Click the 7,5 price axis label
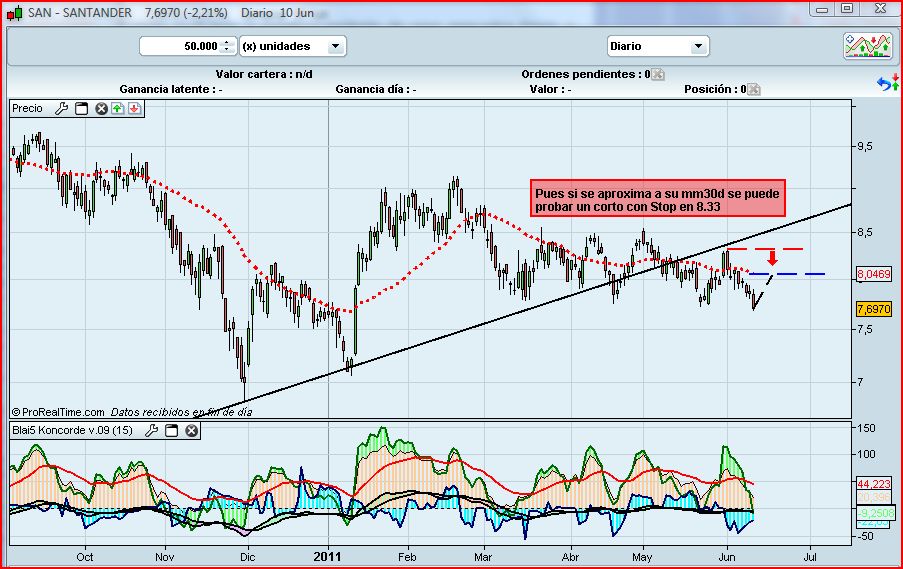This screenshot has height=569, width=903. (865, 329)
